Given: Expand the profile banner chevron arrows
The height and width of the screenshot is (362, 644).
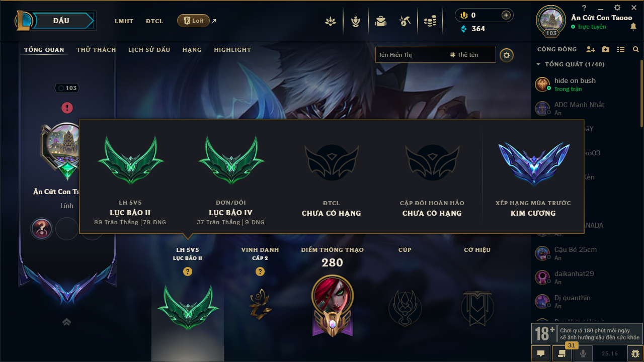Looking at the screenshot, I should coord(66,322).
